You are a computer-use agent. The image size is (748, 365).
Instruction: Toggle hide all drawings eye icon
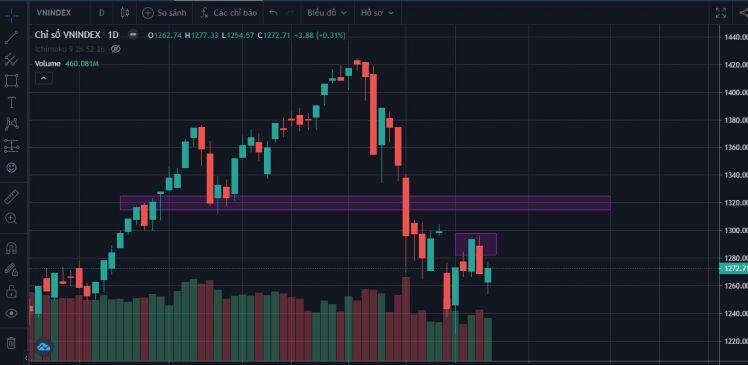11,313
